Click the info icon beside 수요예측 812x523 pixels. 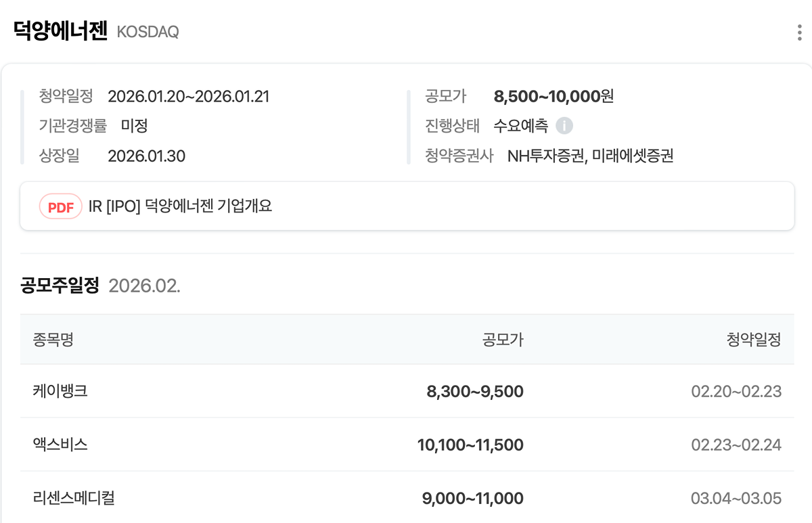pyautogui.click(x=564, y=126)
